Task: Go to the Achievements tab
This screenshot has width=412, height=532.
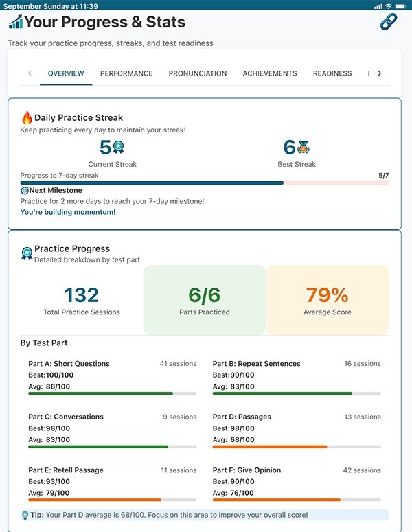Action: pos(270,73)
